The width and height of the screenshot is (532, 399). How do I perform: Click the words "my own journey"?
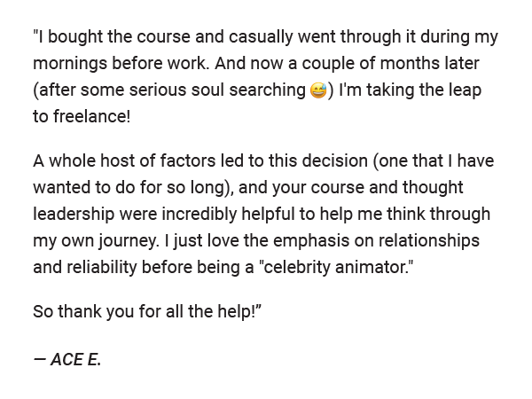point(95,241)
